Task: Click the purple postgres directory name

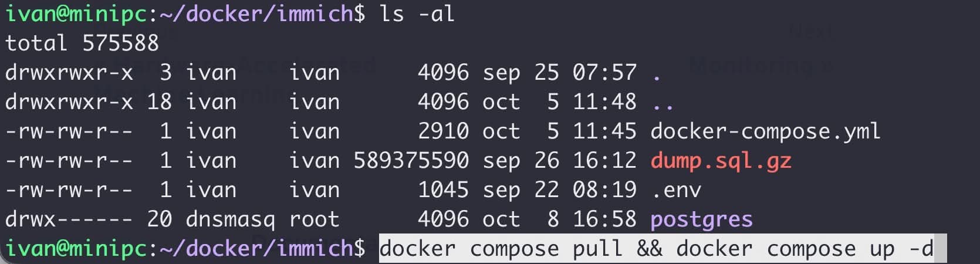Action: pyautogui.click(x=701, y=219)
